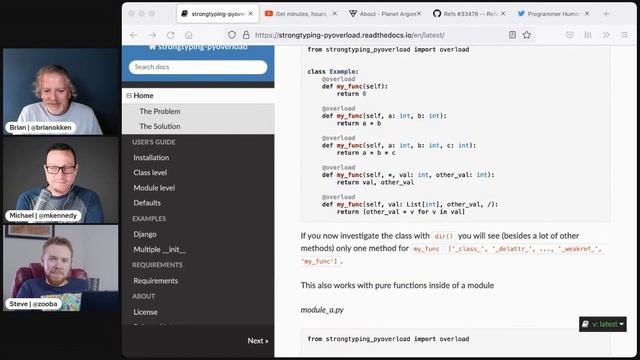Bookmark this page with the star icon

(x=527, y=35)
